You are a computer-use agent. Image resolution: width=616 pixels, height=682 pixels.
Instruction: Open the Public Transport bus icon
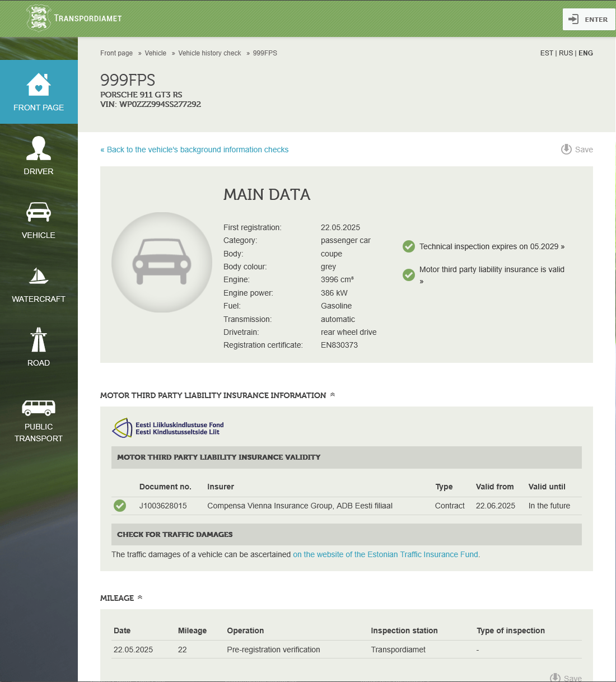39,408
